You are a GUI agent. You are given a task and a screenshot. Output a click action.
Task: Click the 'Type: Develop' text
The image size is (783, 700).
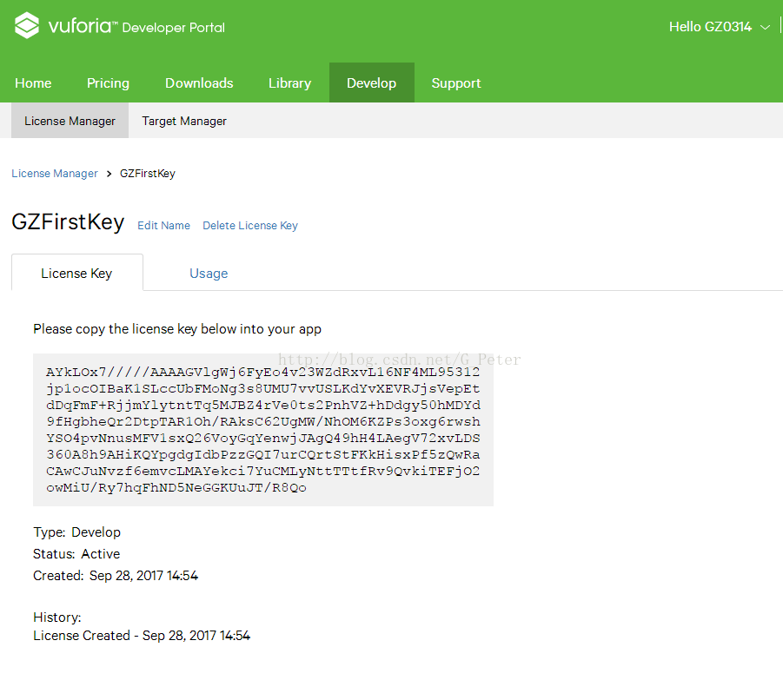(x=76, y=532)
